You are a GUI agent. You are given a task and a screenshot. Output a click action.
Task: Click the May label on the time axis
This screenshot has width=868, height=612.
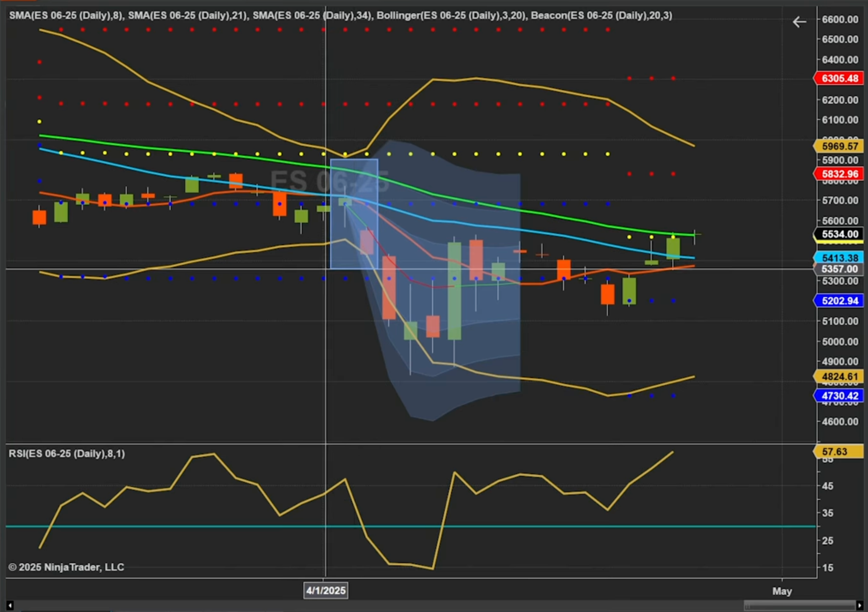point(782,591)
